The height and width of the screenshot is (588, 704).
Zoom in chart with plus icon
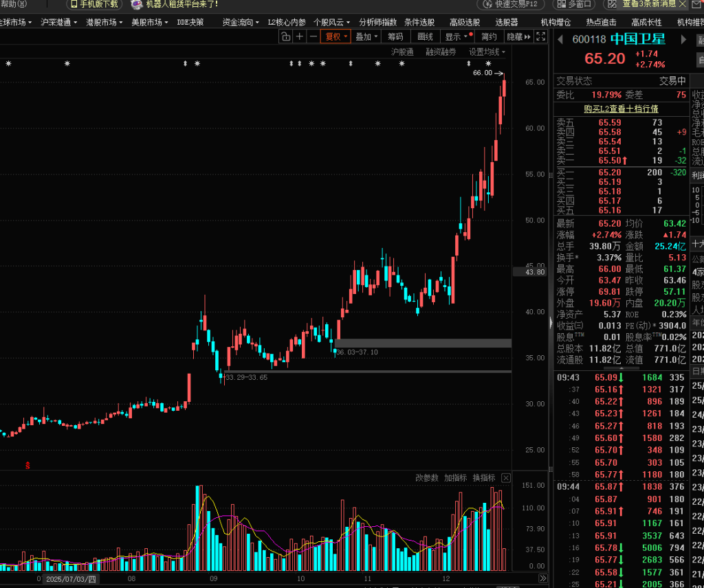coord(299,36)
